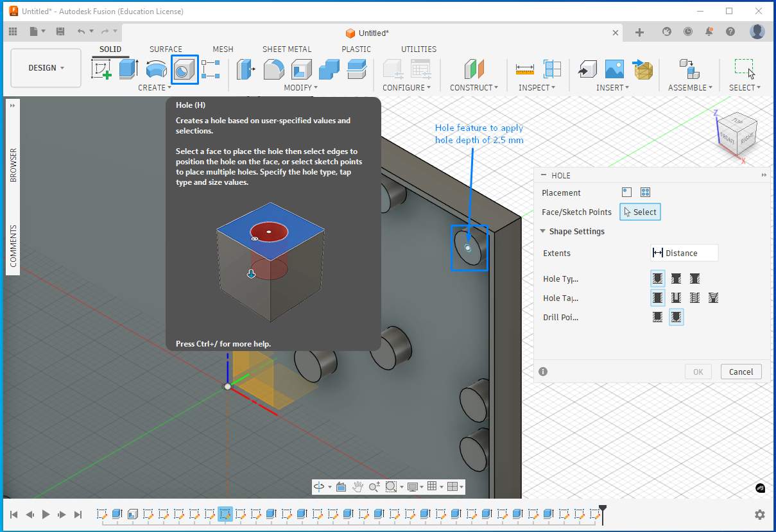
Task: Open the BROWSER side panel
Action: click(x=13, y=166)
